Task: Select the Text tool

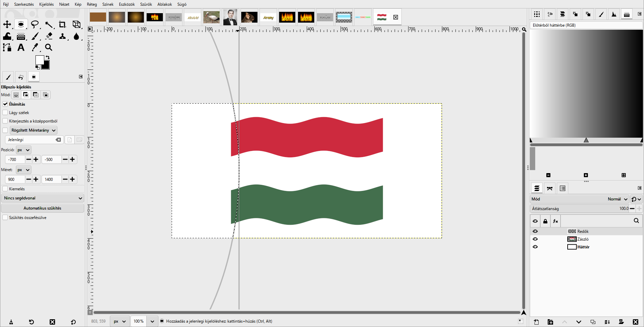Action: coord(21,47)
